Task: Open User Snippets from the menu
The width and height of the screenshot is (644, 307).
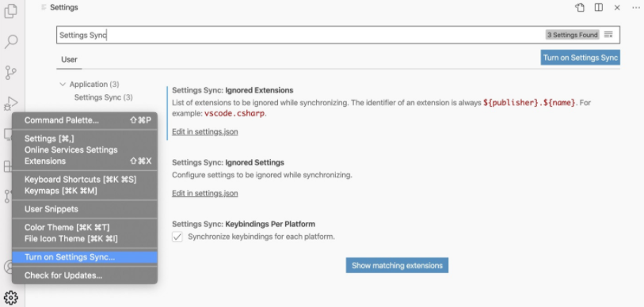Action: point(85,209)
